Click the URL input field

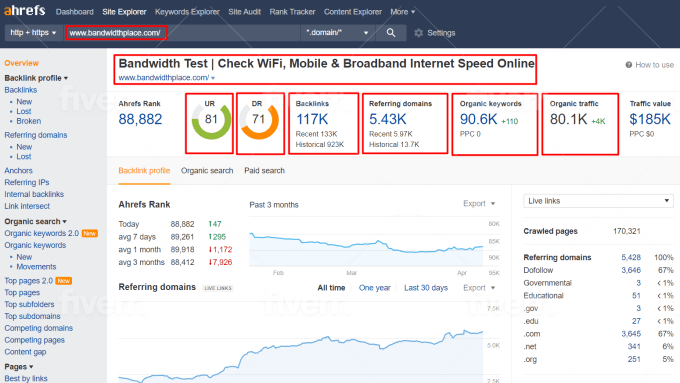click(x=182, y=33)
